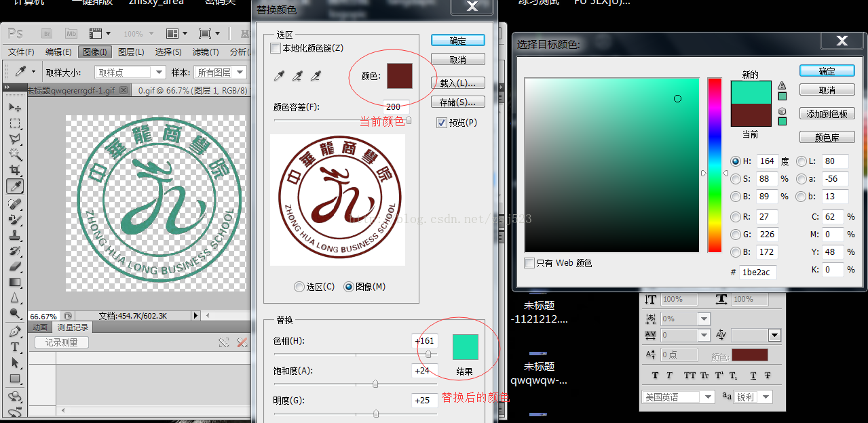This screenshot has height=423, width=868.
Task: Select the Horizontal Type tool
Action: (x=15, y=347)
